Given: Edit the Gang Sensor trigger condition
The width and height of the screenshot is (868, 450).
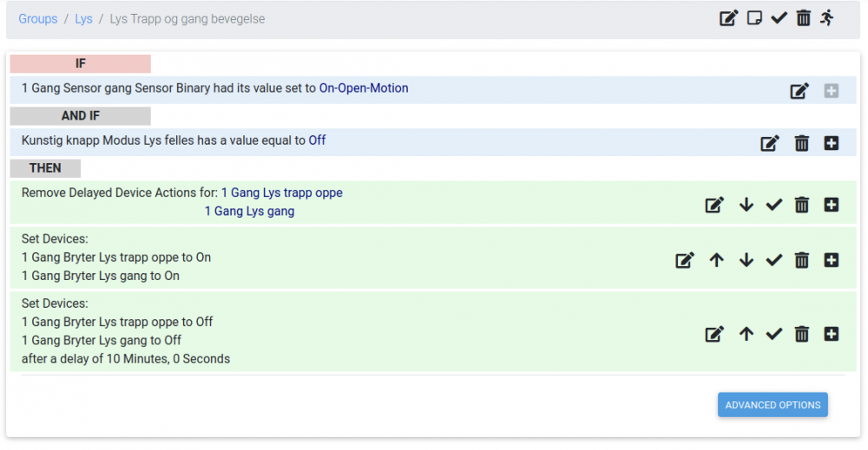Looking at the screenshot, I should coord(799,91).
